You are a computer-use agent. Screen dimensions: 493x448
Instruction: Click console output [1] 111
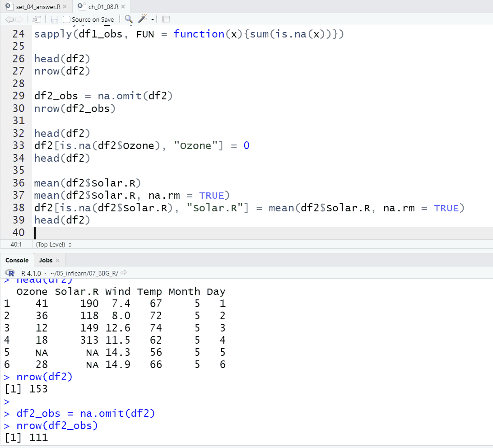tap(26, 438)
